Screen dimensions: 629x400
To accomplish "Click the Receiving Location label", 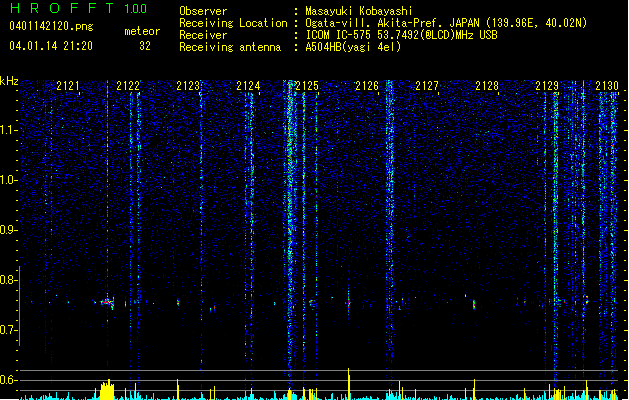I will (233, 23).
